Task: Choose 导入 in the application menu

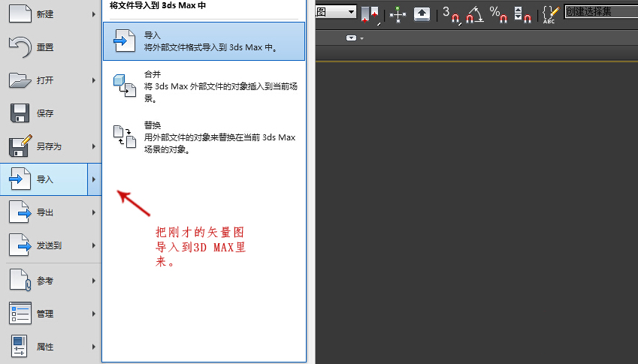Action: coord(44,179)
